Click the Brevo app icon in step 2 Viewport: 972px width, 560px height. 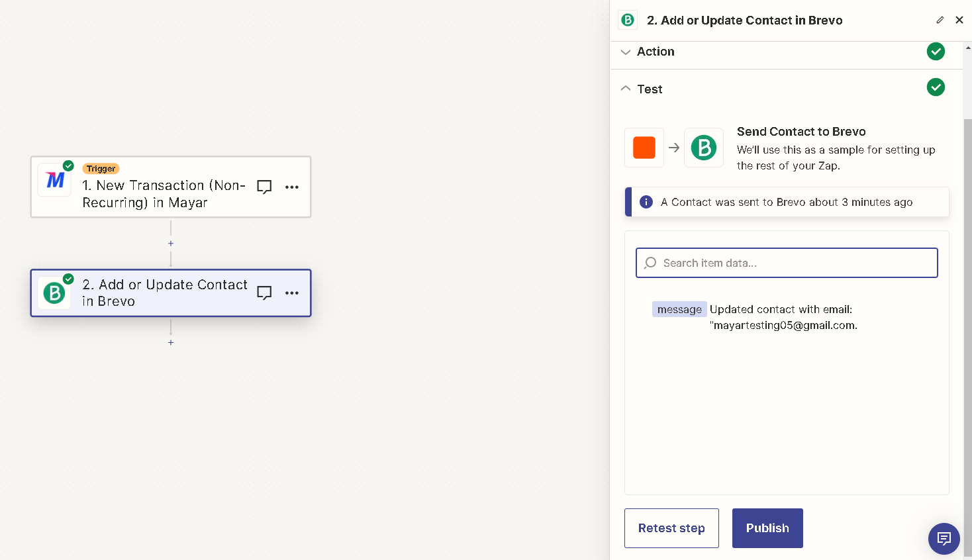point(54,293)
